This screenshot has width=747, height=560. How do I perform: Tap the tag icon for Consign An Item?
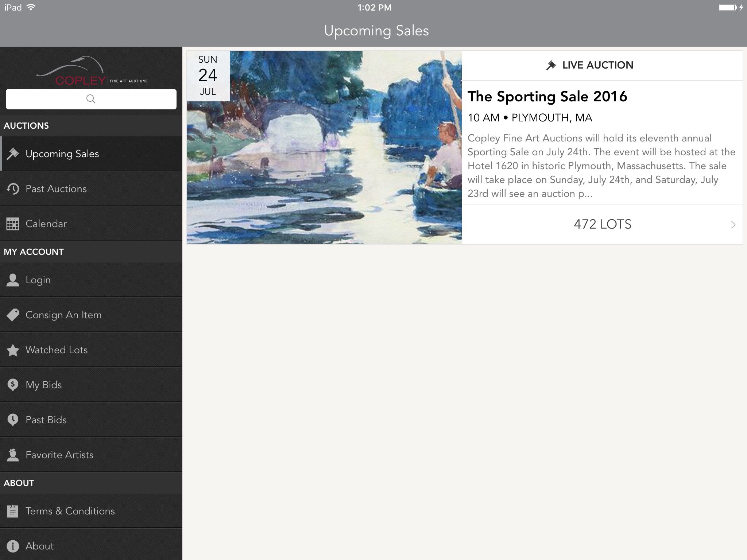tap(13, 315)
